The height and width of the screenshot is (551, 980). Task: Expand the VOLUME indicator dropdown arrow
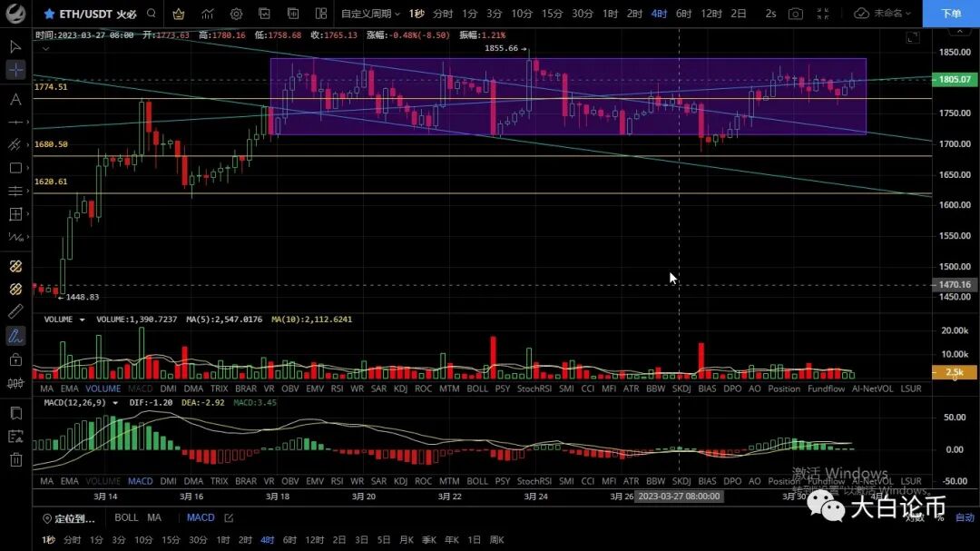[x=82, y=320]
